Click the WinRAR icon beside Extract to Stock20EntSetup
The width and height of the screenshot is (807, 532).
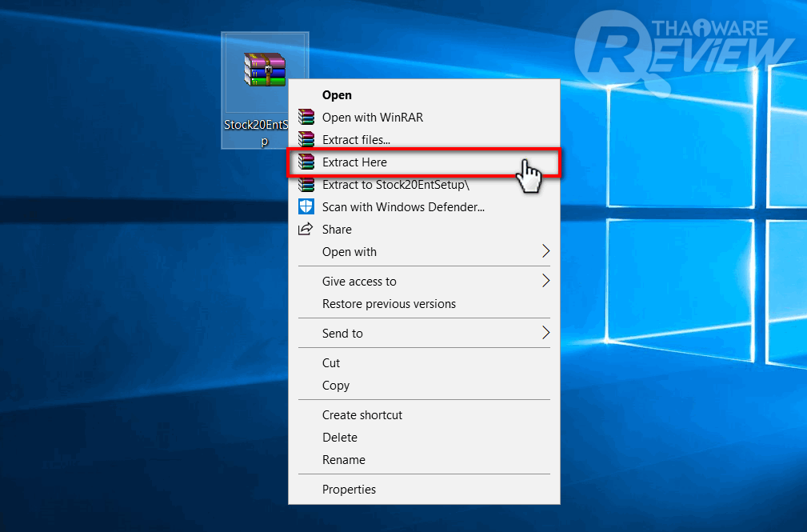(x=306, y=184)
